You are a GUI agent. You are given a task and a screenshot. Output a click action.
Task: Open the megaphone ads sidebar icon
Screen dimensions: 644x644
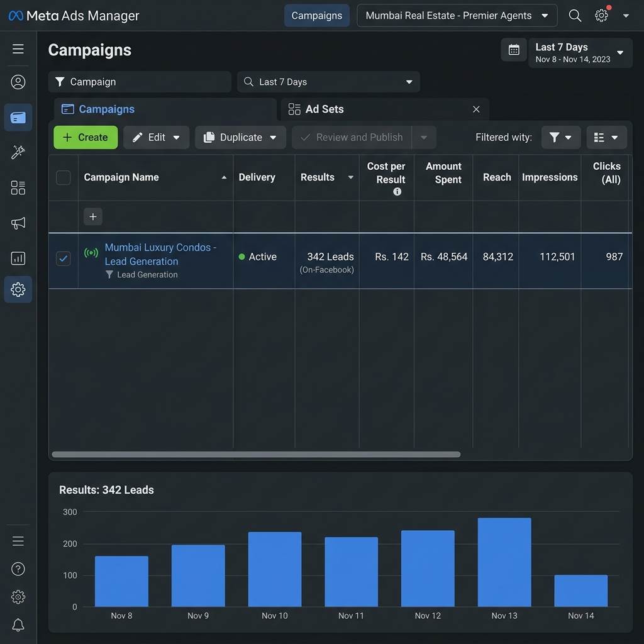(x=18, y=223)
